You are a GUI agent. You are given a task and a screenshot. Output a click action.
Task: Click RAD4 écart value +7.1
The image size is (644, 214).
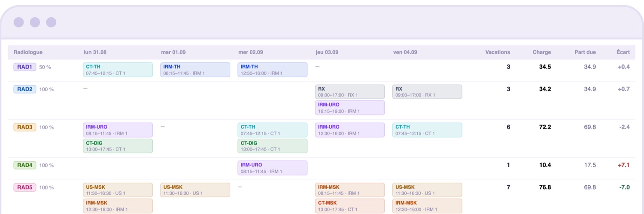click(623, 165)
